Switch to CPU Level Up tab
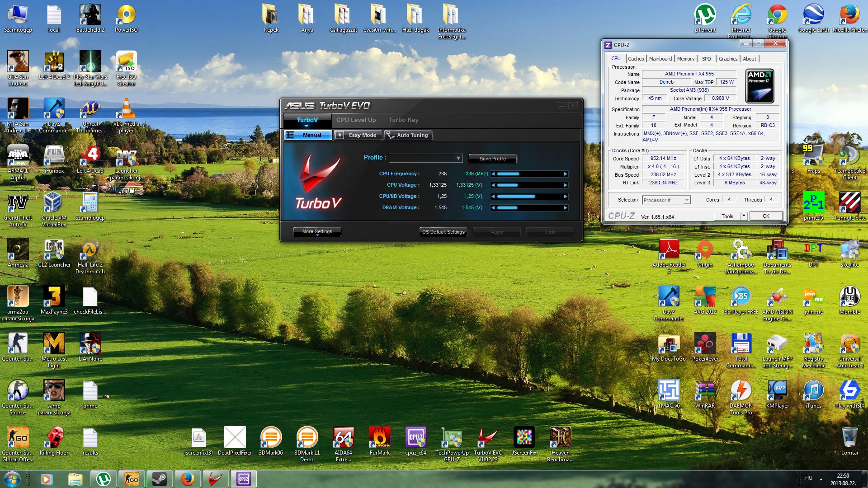This screenshot has height=488, width=868. (x=356, y=120)
